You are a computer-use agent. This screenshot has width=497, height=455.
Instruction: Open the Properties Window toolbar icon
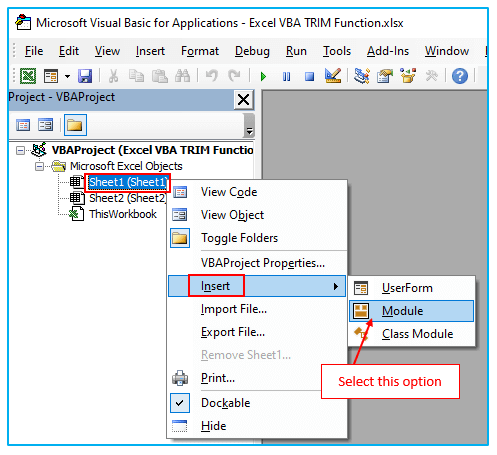[385, 76]
